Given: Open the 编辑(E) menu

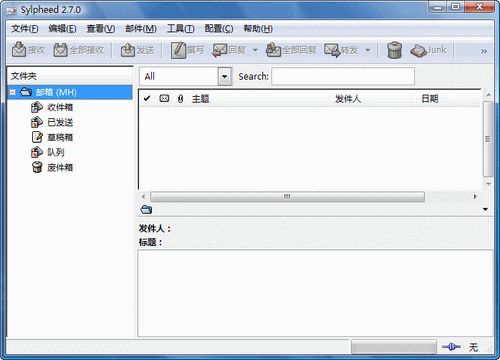Looking at the screenshot, I should coord(62,29).
